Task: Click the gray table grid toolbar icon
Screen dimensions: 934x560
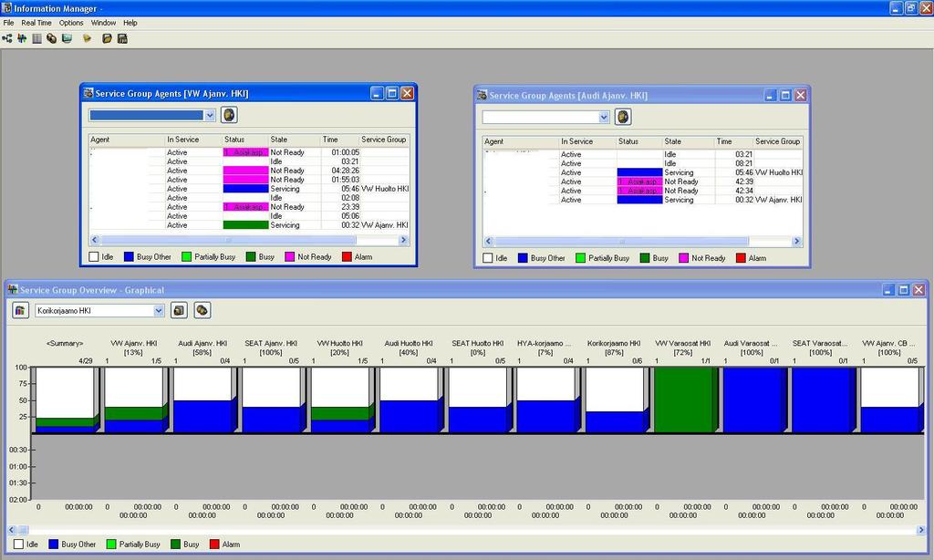Action: click(36, 38)
